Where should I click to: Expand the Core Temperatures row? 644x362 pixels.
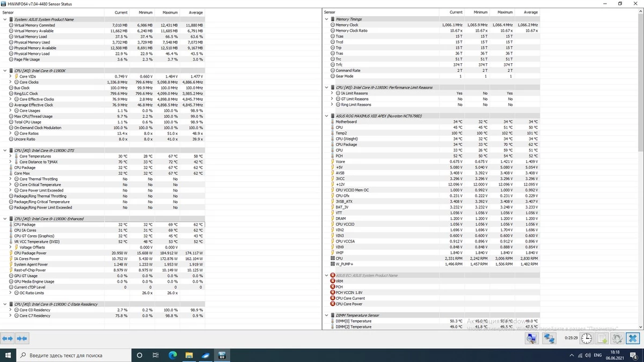[x=10, y=156]
